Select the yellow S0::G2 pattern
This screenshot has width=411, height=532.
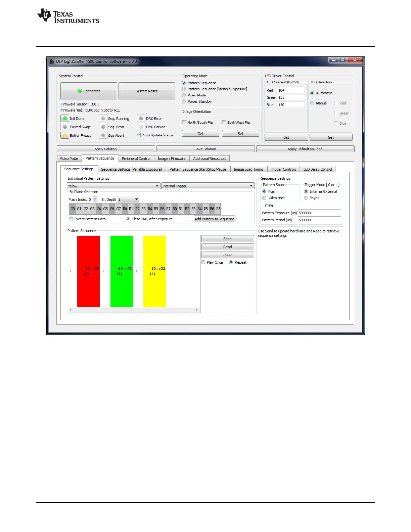[154, 271]
